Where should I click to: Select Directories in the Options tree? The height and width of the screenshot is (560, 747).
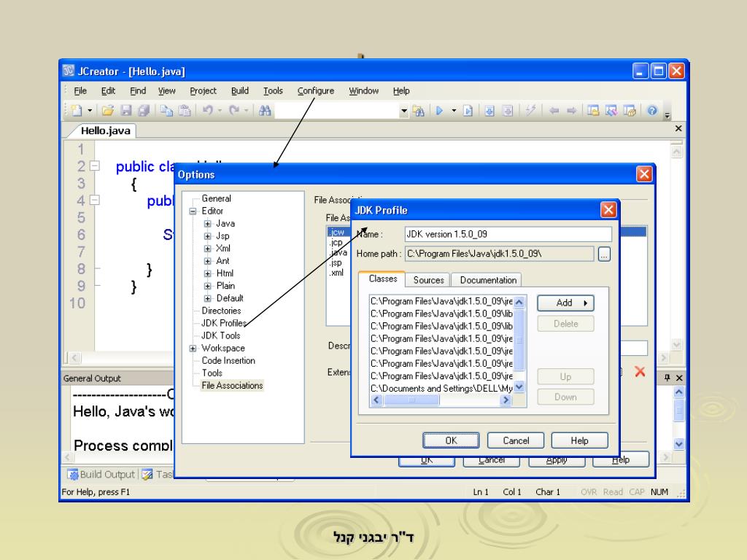(x=221, y=311)
